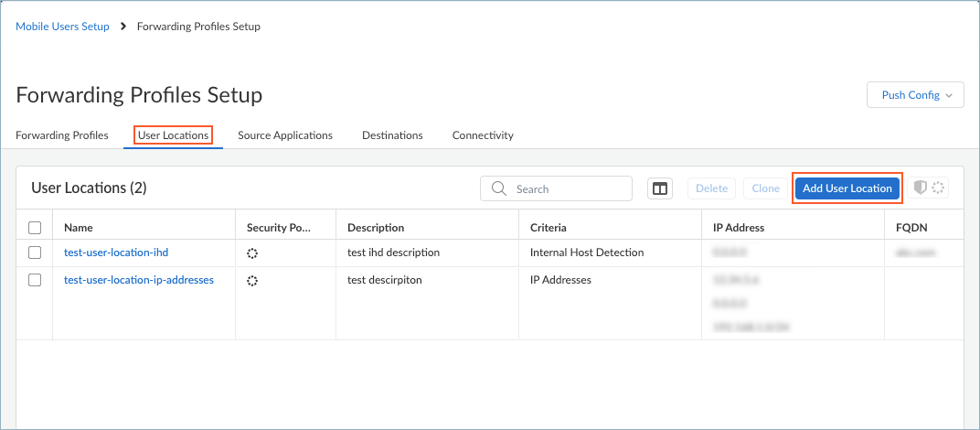Click the Clone button
The width and height of the screenshot is (980, 430).
click(765, 188)
